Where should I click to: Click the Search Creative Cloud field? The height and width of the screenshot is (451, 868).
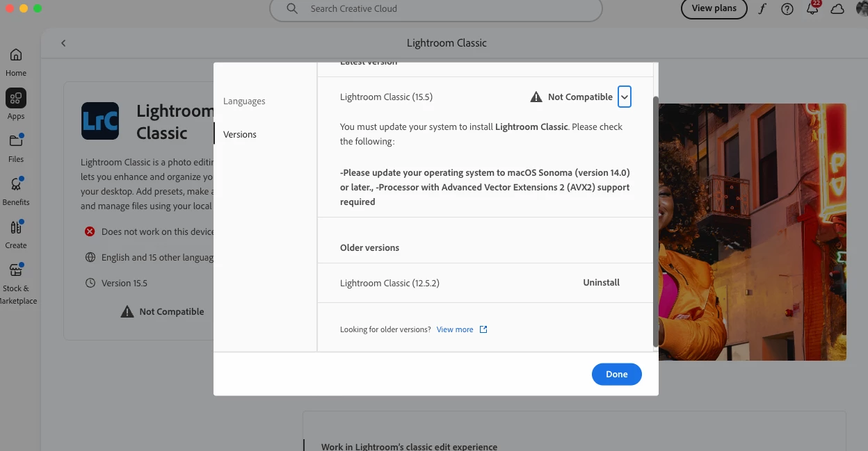436,9
